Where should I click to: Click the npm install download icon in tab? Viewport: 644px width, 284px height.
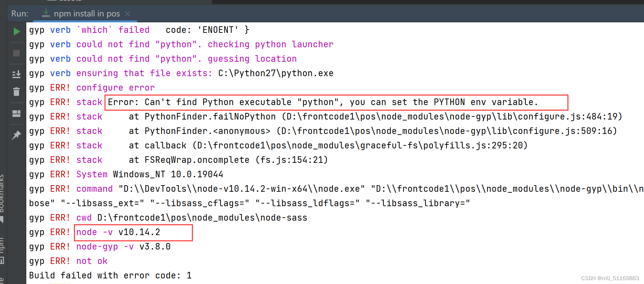tap(46, 13)
